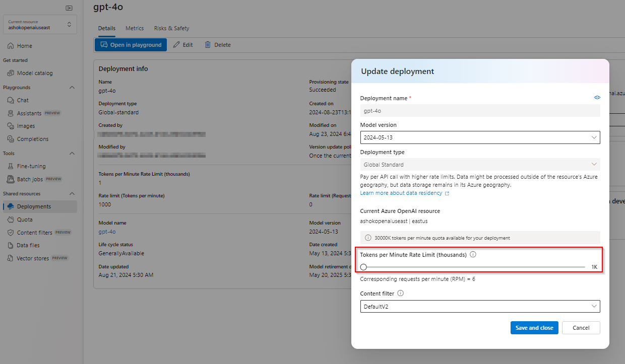Click info icon next to Tokens per Minute

(473, 255)
